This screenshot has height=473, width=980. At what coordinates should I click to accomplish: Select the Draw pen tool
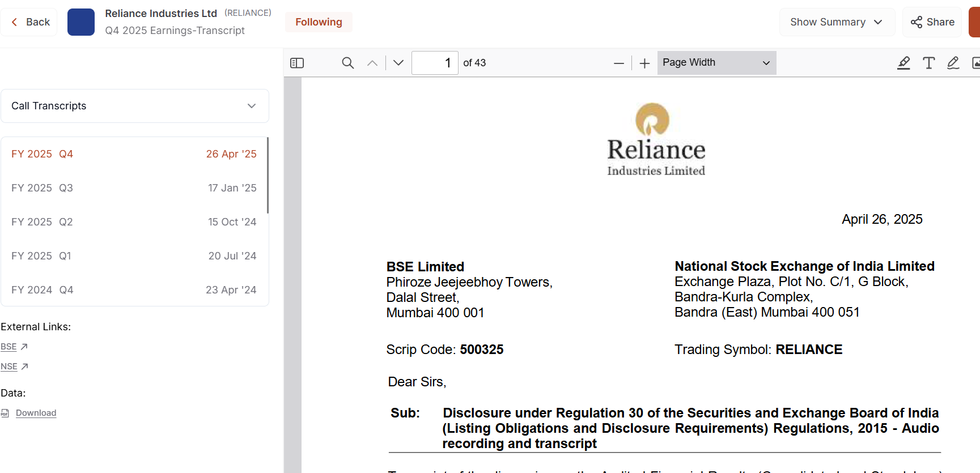(x=953, y=63)
